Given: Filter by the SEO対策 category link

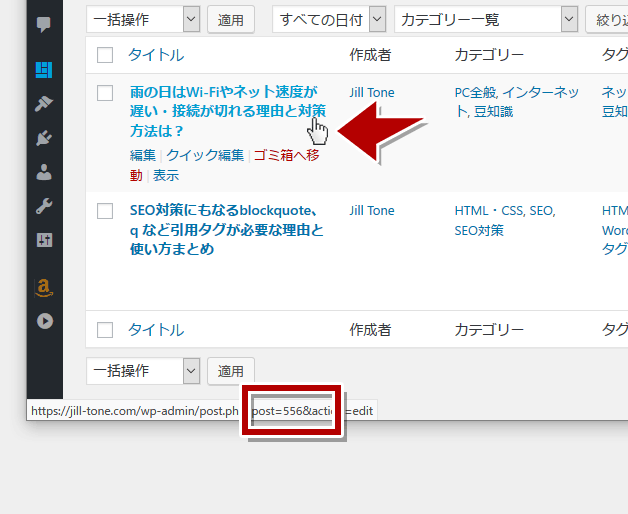Looking at the screenshot, I should 479,230.
